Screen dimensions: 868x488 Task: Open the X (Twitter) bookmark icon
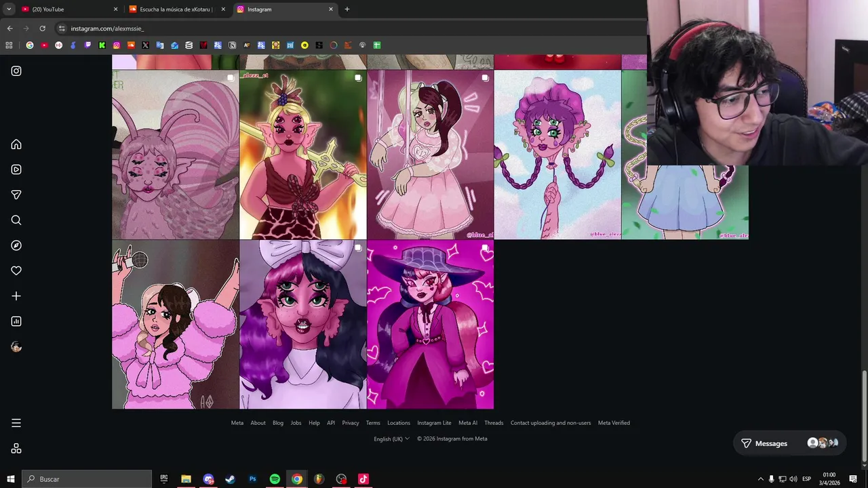tap(145, 45)
